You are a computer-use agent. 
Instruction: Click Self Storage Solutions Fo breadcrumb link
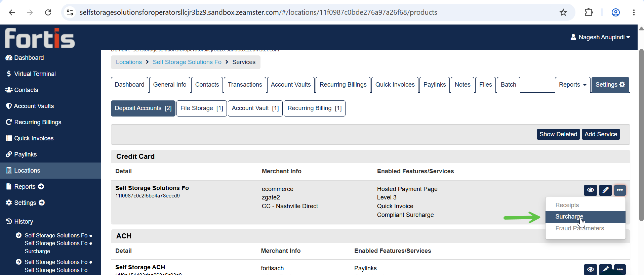point(187,62)
